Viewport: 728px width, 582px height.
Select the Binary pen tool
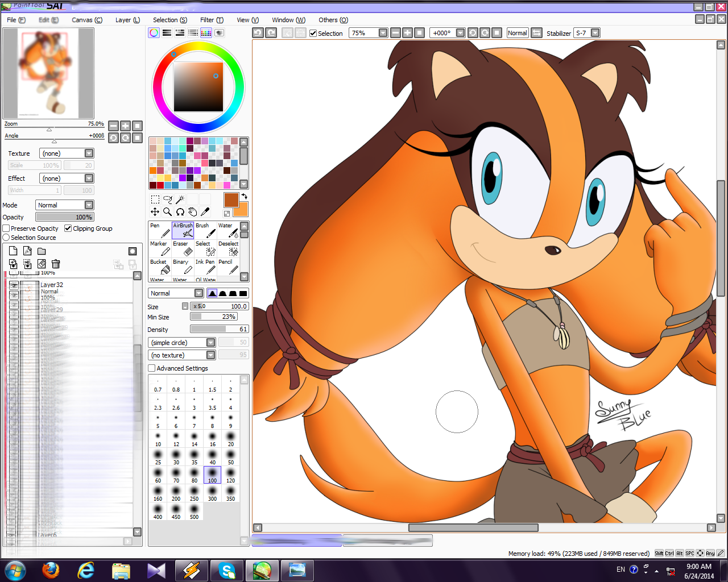tap(183, 267)
